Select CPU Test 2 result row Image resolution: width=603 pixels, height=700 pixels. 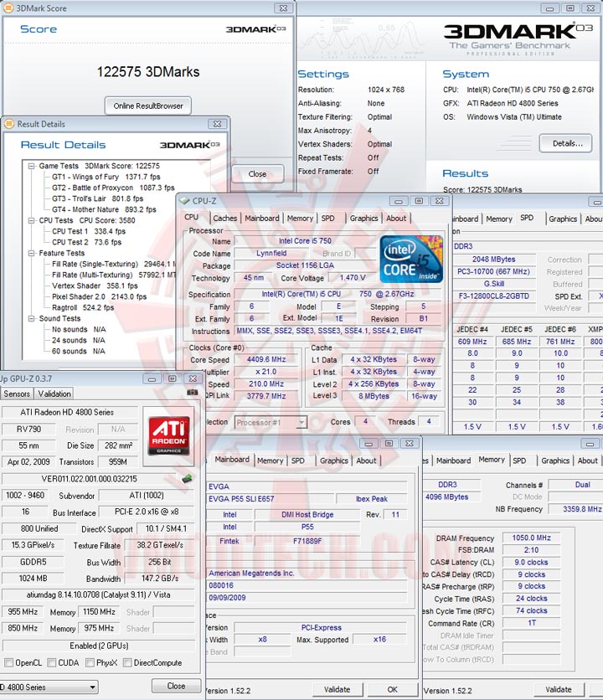tap(86, 243)
